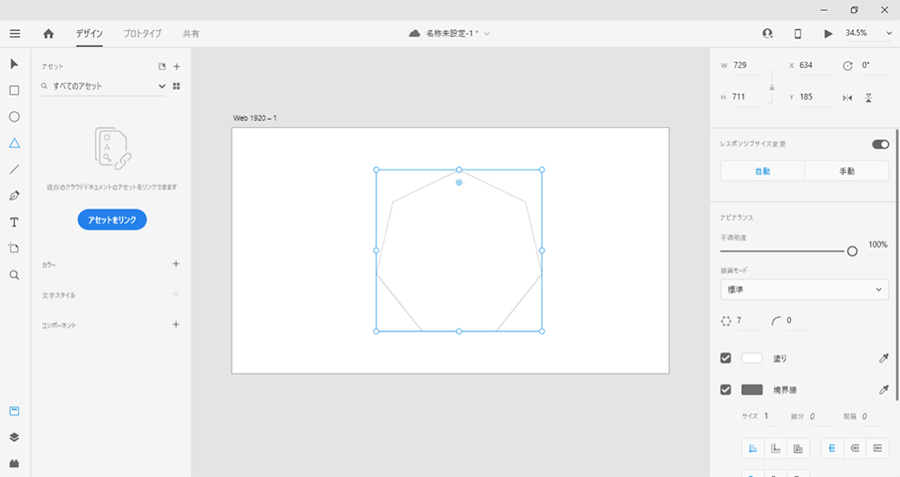Pick the Ellipse tool
The height and width of the screenshot is (477, 900).
[x=14, y=117]
